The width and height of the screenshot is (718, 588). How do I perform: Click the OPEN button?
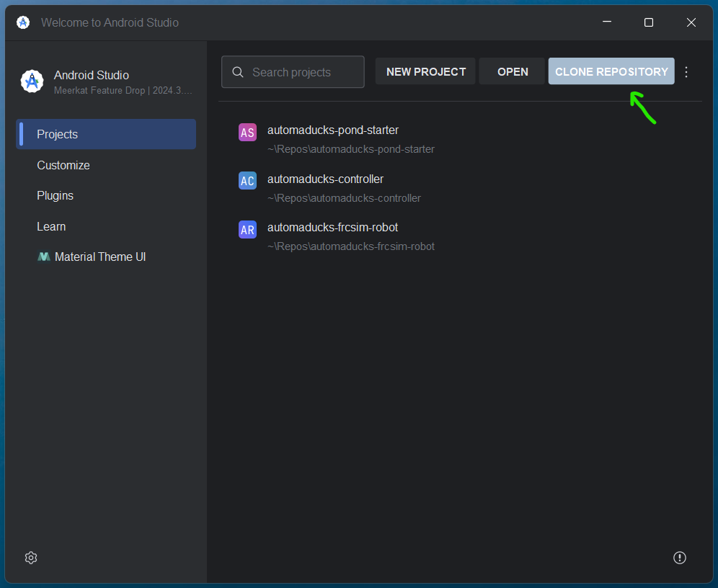(x=513, y=71)
